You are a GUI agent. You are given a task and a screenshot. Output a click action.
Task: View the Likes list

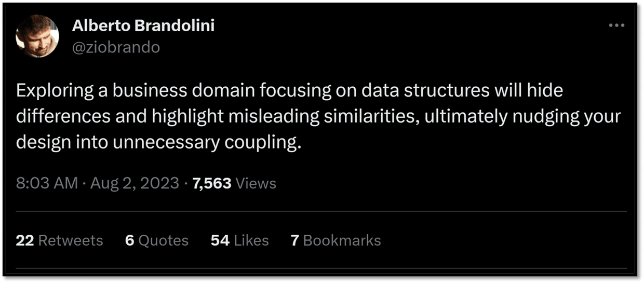(251, 240)
